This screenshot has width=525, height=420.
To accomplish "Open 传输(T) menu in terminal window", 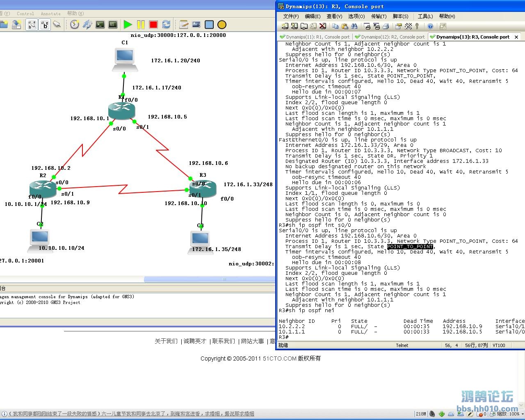I will tap(379, 16).
